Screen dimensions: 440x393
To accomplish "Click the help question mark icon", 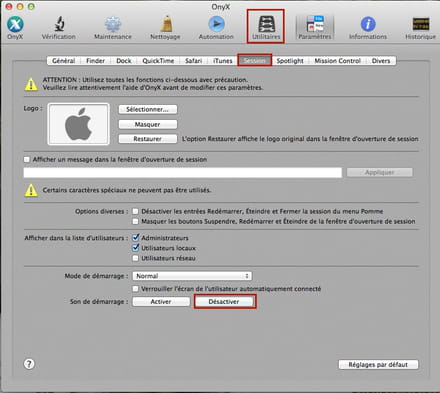I will point(29,364).
